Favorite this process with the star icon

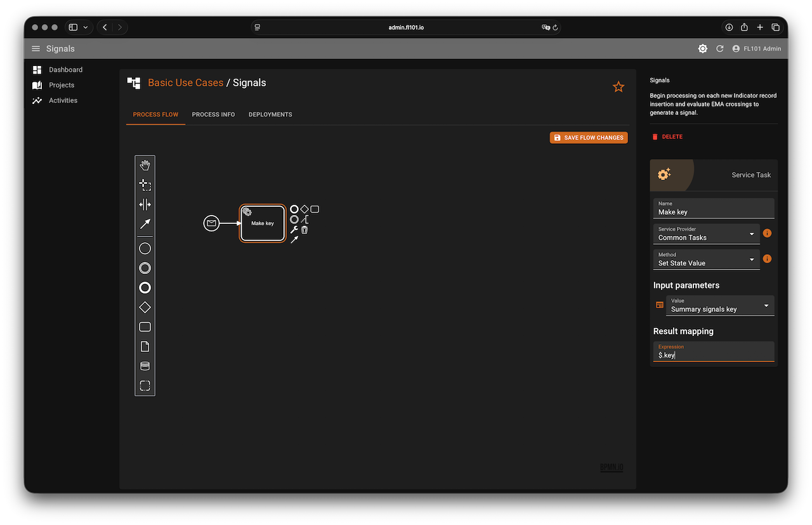click(619, 87)
